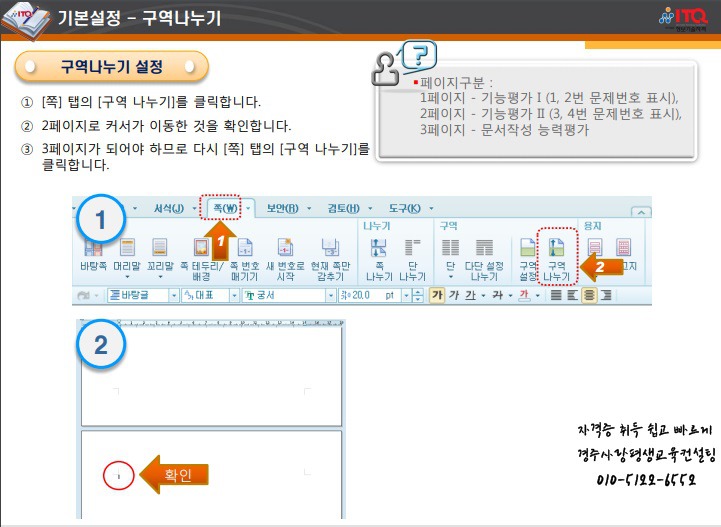Click the 용지 group label

coord(592,226)
